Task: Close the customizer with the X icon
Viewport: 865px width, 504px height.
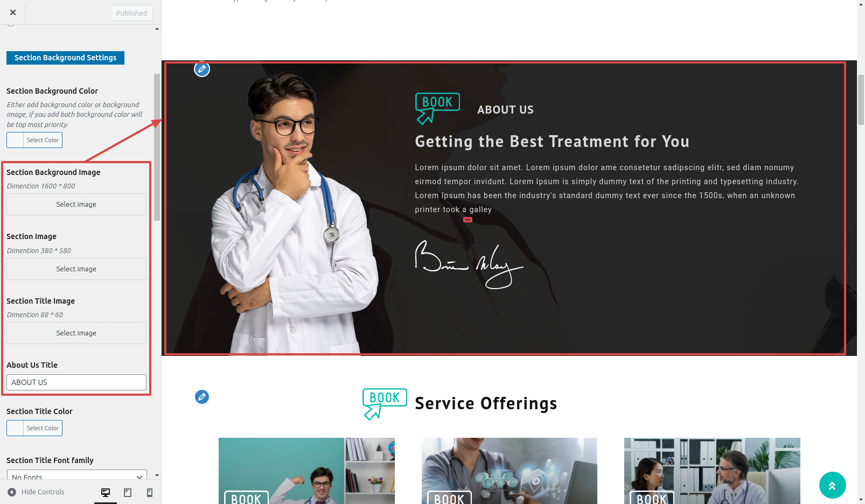Action: 13,12
